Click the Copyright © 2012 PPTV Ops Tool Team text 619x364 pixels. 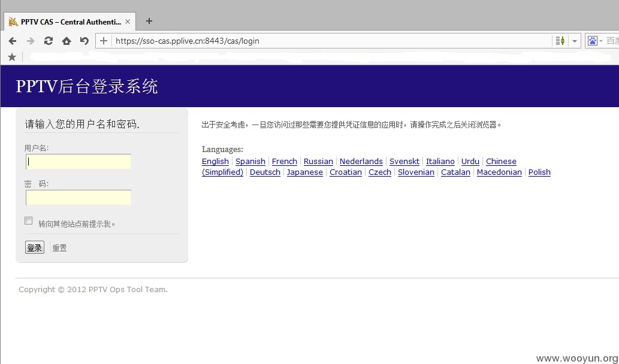pyautogui.click(x=93, y=290)
